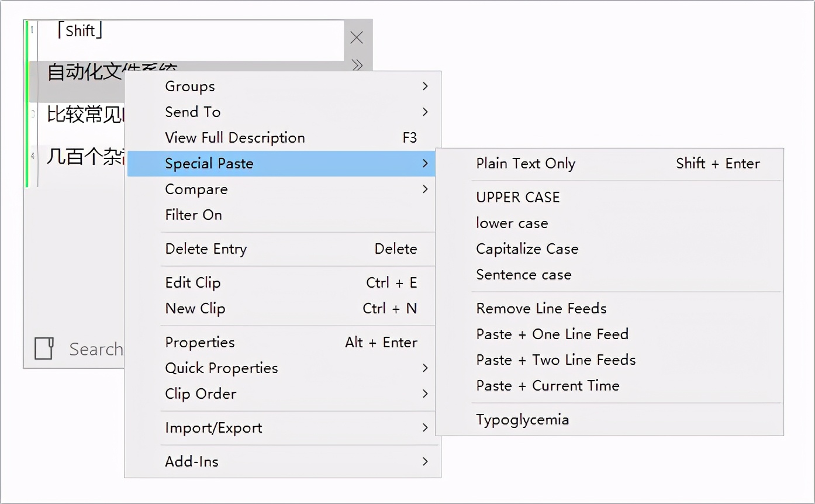Open clip Properties

click(200, 343)
